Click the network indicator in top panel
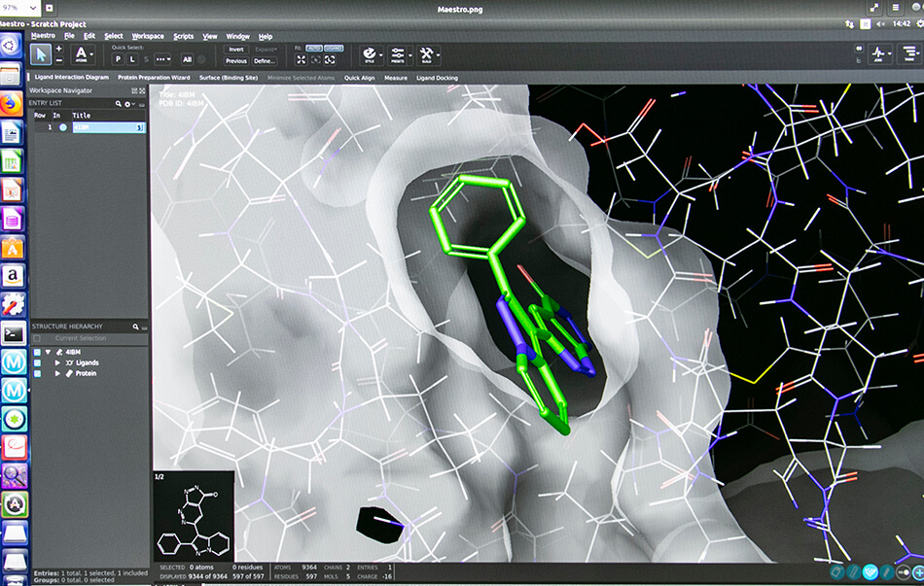This screenshot has width=924, height=586. point(849,24)
